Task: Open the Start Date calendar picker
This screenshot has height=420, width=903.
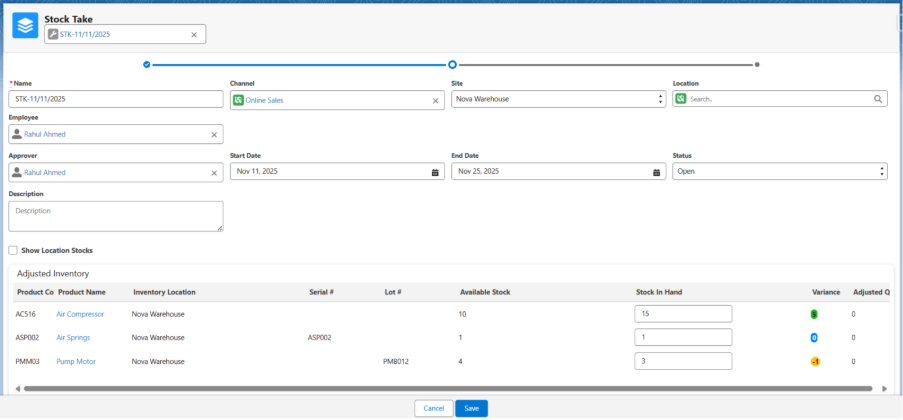Action: (x=435, y=172)
